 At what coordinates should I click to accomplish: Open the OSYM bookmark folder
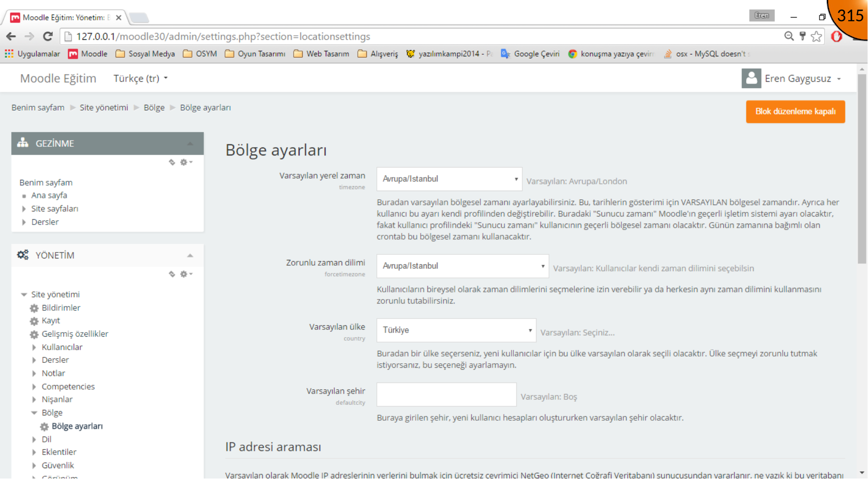pyautogui.click(x=200, y=54)
